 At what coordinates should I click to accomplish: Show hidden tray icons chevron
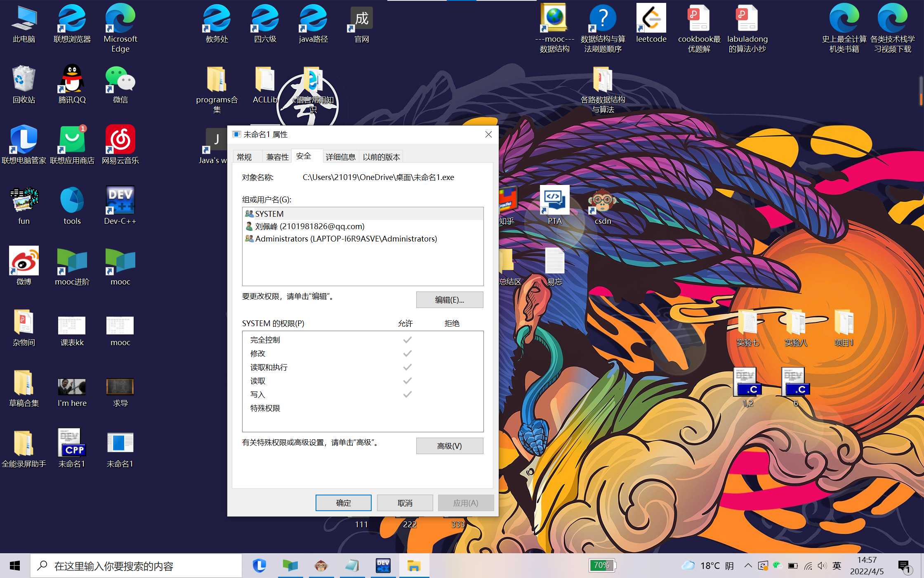click(748, 566)
